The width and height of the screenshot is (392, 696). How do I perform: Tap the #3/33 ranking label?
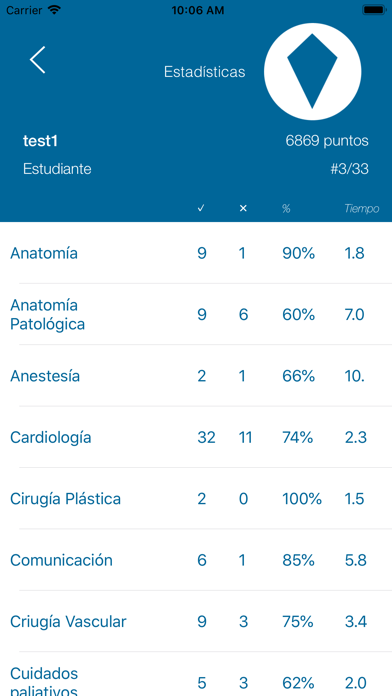tap(349, 169)
